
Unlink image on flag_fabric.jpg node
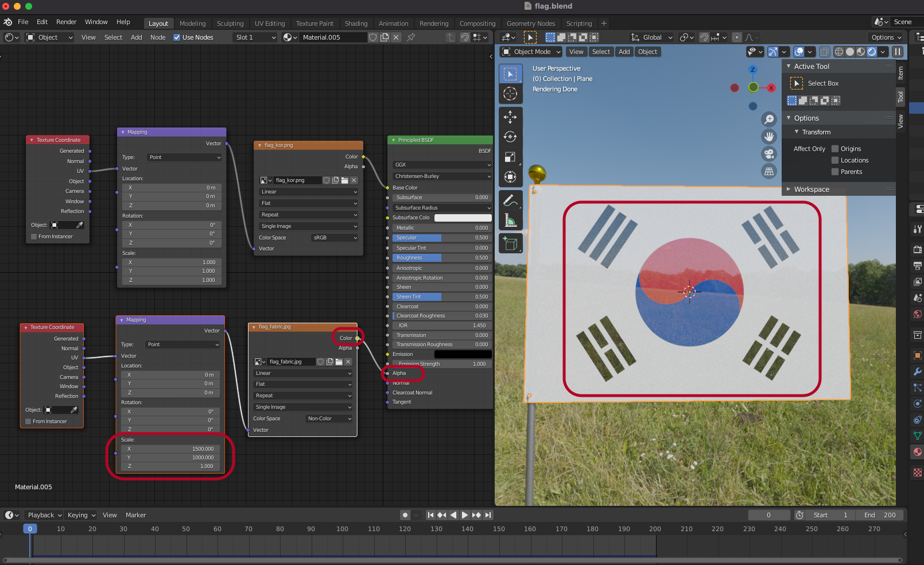click(348, 362)
